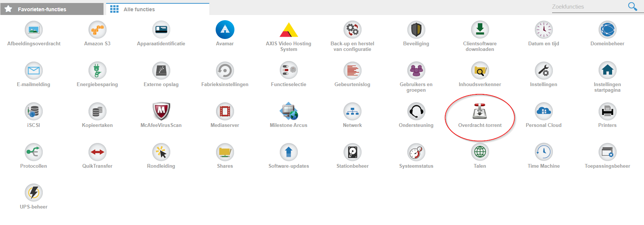The image size is (644, 225).
Task: Open the Systeemstatus icon
Action: (x=416, y=152)
